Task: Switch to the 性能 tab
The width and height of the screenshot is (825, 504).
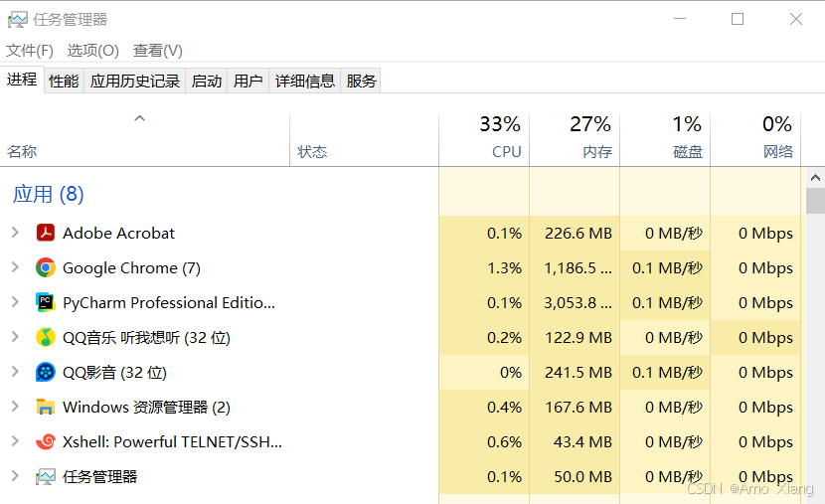Action: [x=64, y=82]
